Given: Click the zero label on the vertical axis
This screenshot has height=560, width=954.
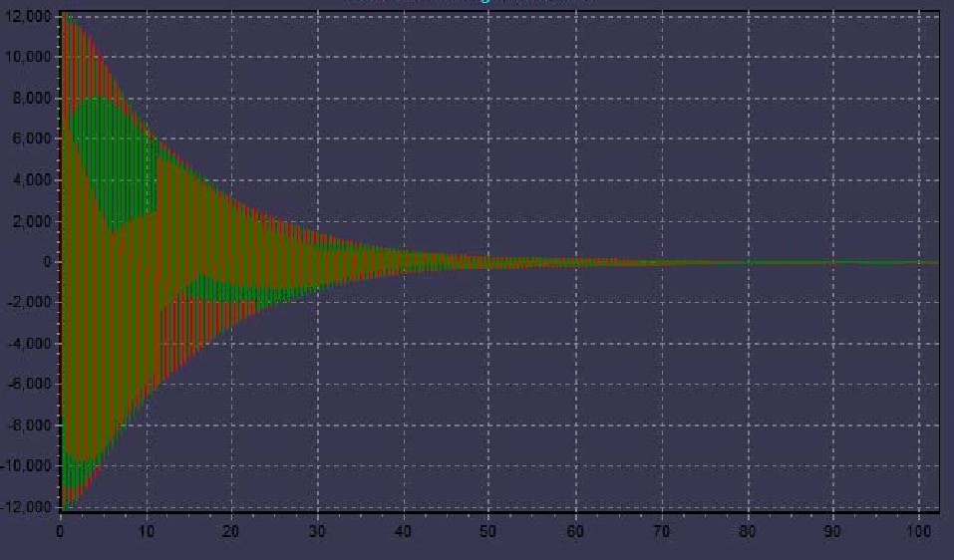Looking at the screenshot, I should pyautogui.click(x=45, y=262).
